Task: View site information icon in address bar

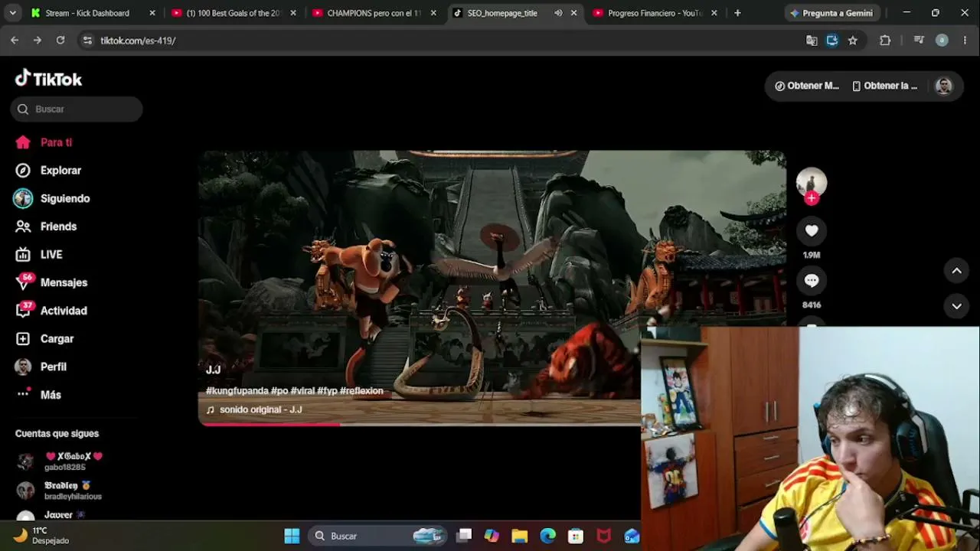Action: coord(87,41)
